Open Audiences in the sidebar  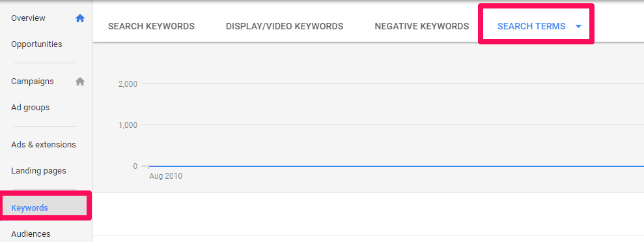31,234
